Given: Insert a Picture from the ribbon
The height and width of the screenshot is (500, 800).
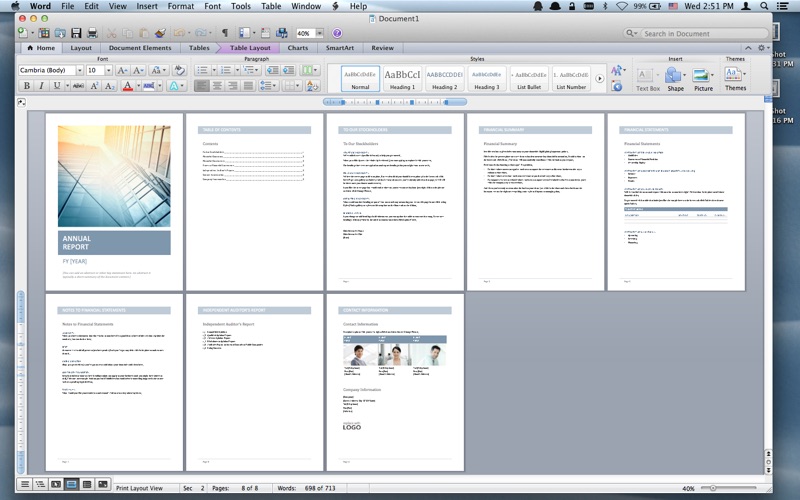Looking at the screenshot, I should [x=703, y=77].
